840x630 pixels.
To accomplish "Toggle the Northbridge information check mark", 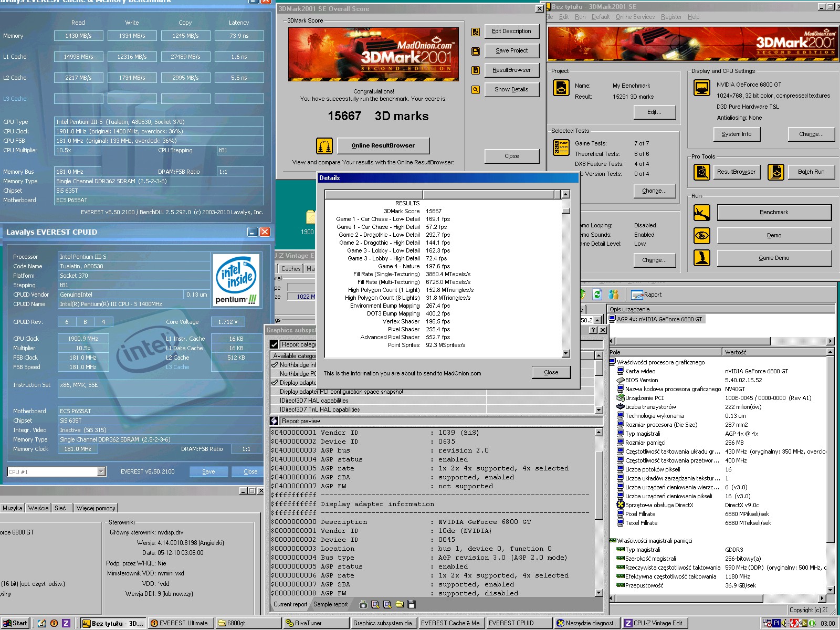I will point(275,364).
